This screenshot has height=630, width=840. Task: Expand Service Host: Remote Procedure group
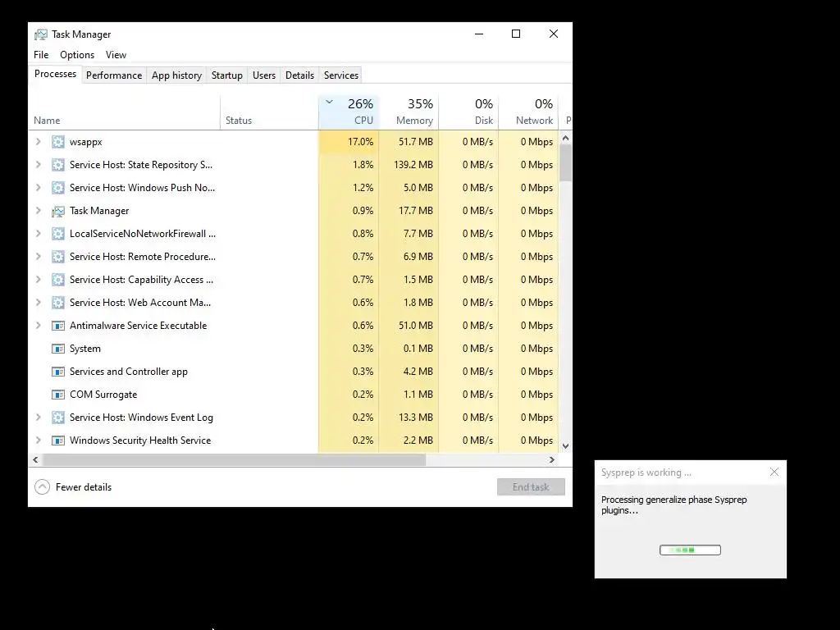tap(38, 257)
